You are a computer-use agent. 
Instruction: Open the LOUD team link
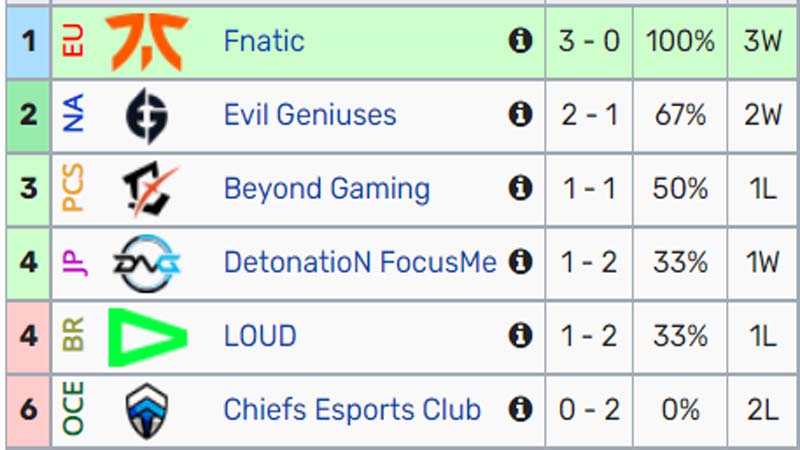pyautogui.click(x=260, y=336)
